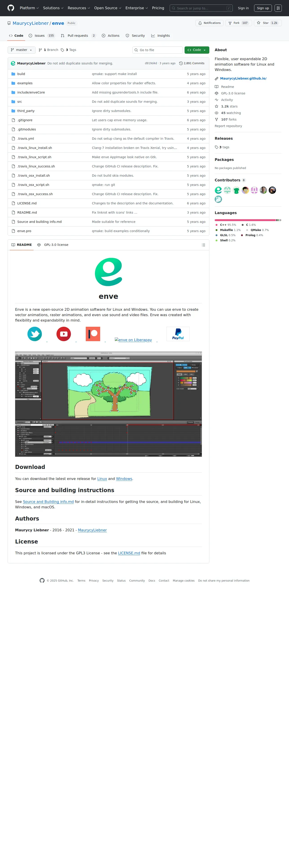Open the third_party folder
Screen dimensions: 289x868
(x=26, y=111)
